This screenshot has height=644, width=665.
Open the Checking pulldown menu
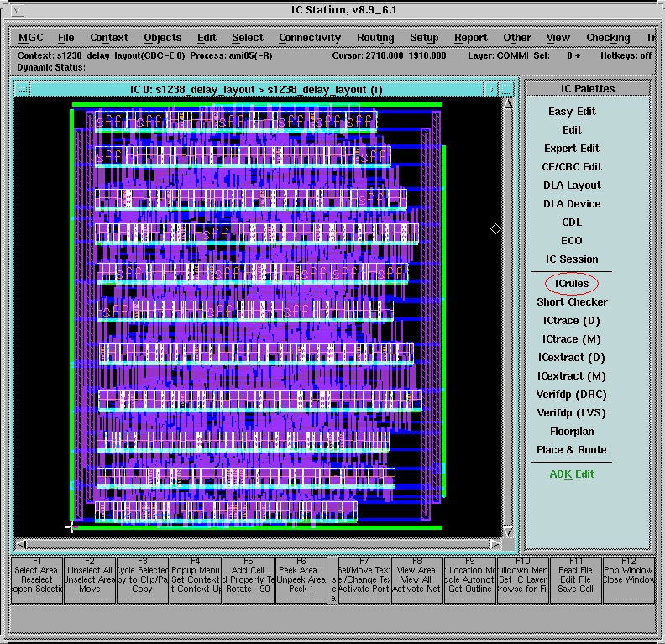608,38
